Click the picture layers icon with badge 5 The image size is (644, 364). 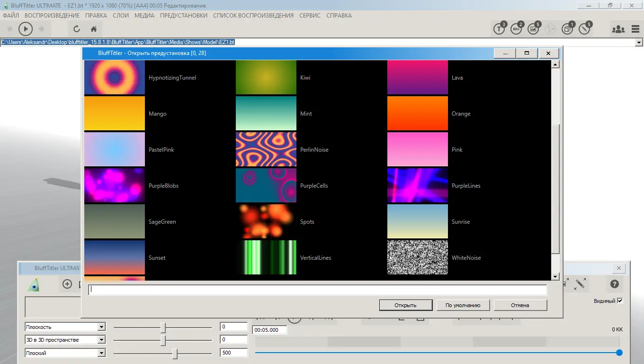click(533, 29)
